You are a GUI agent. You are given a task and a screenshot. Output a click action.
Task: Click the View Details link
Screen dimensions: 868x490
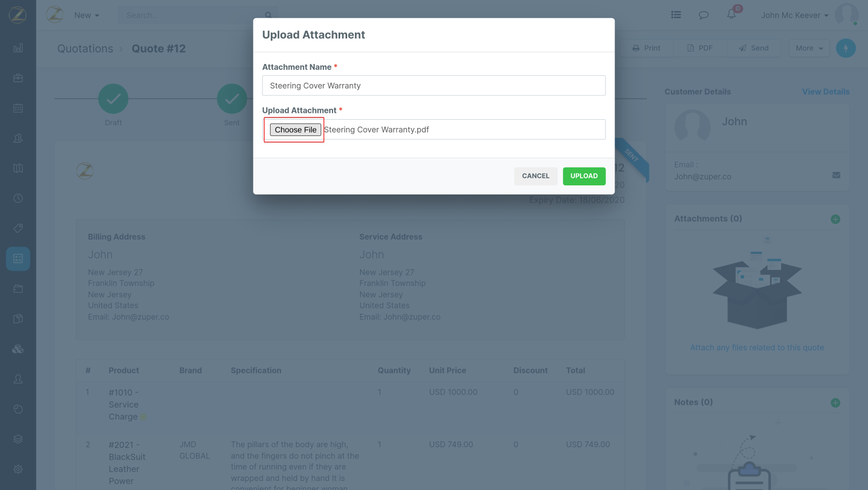tap(826, 92)
